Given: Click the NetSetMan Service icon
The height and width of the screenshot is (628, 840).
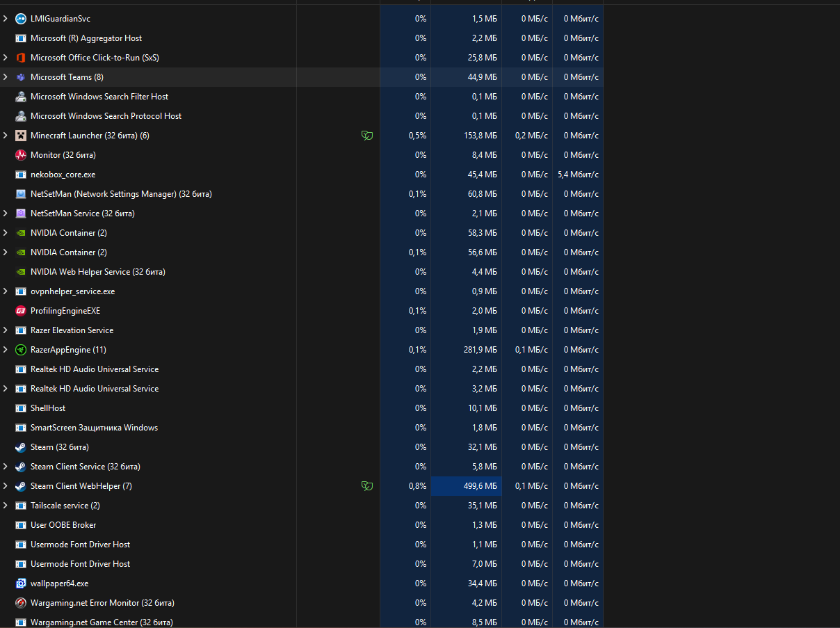Looking at the screenshot, I should pyautogui.click(x=21, y=214).
